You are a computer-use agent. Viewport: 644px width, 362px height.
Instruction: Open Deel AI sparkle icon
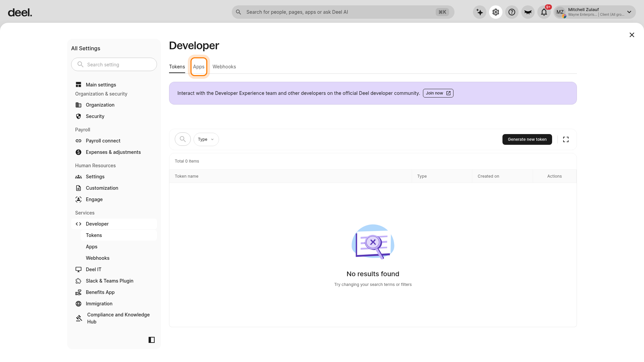[480, 12]
